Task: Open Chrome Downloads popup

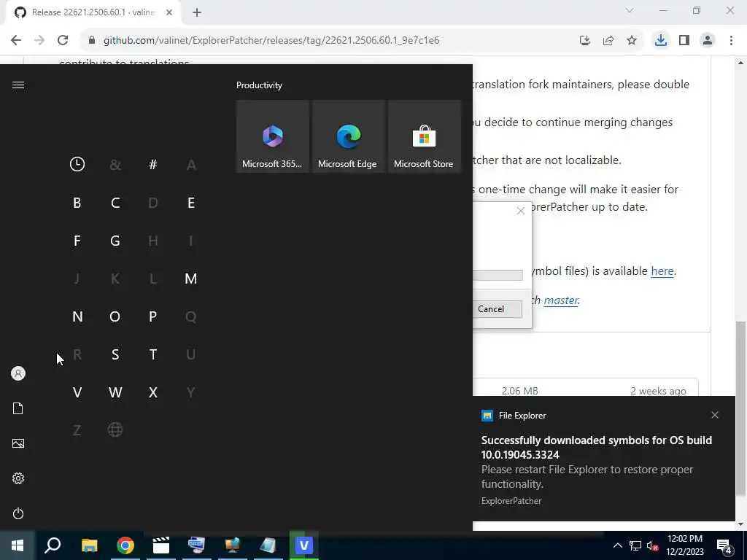Action: tap(661, 41)
